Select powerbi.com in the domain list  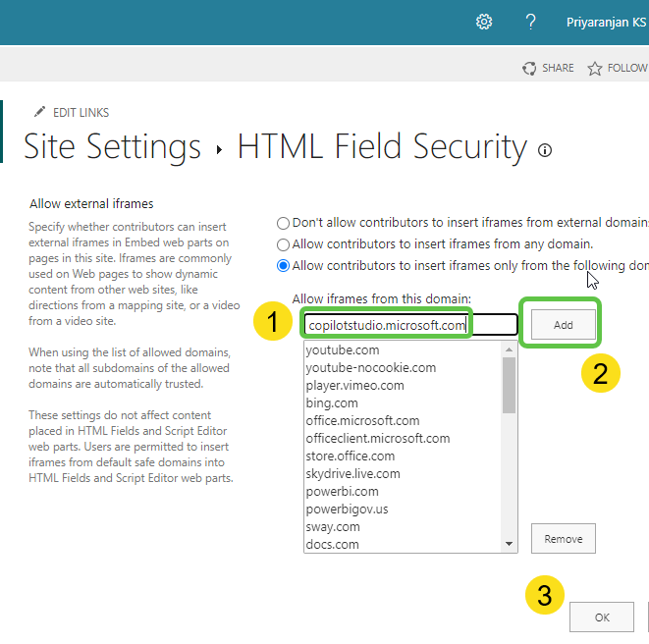(342, 491)
